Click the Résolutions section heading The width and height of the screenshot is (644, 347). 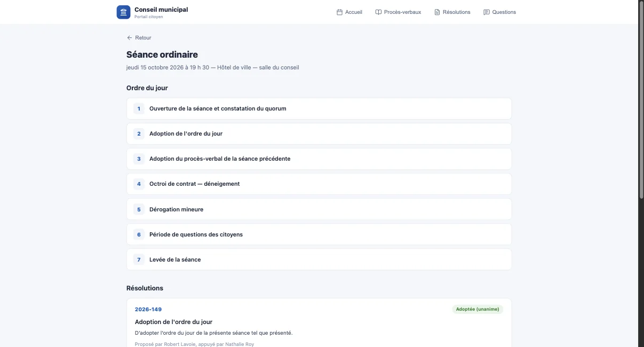click(x=145, y=288)
